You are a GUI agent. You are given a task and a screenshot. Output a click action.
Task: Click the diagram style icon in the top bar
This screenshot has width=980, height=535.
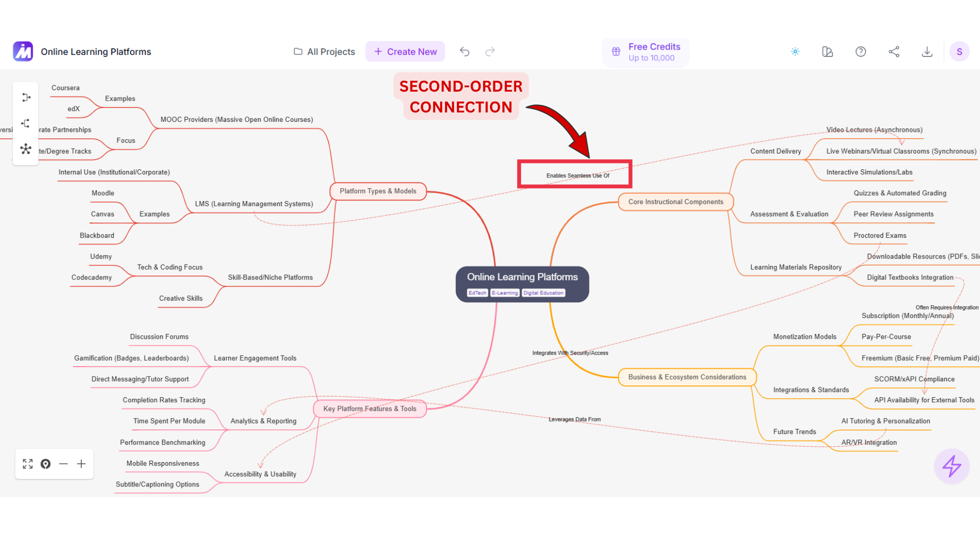tap(827, 51)
